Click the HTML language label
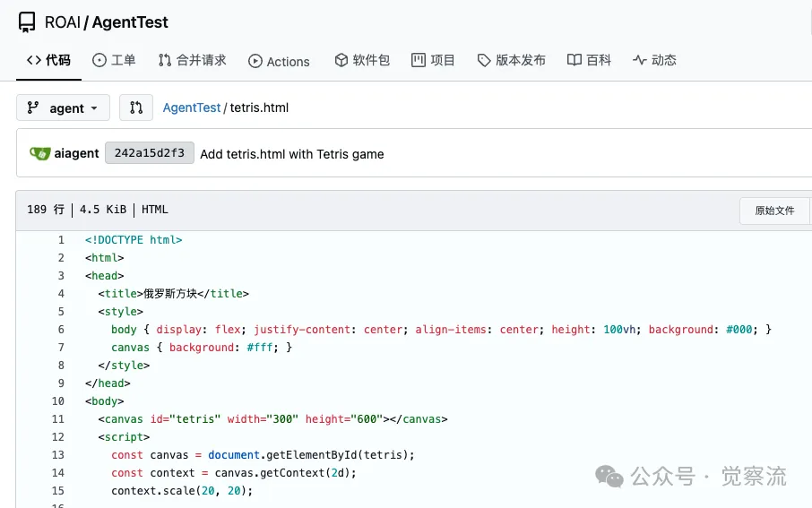 tap(155, 210)
